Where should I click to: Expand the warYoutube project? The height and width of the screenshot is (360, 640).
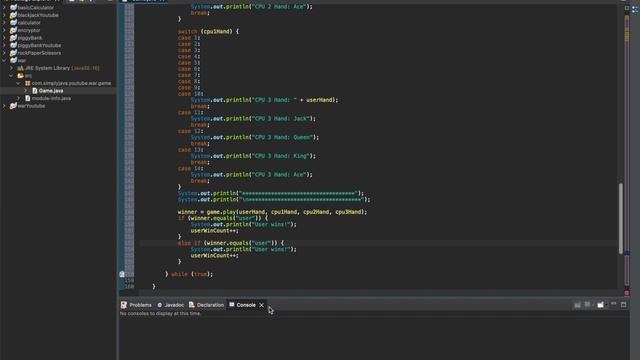coord(4,106)
